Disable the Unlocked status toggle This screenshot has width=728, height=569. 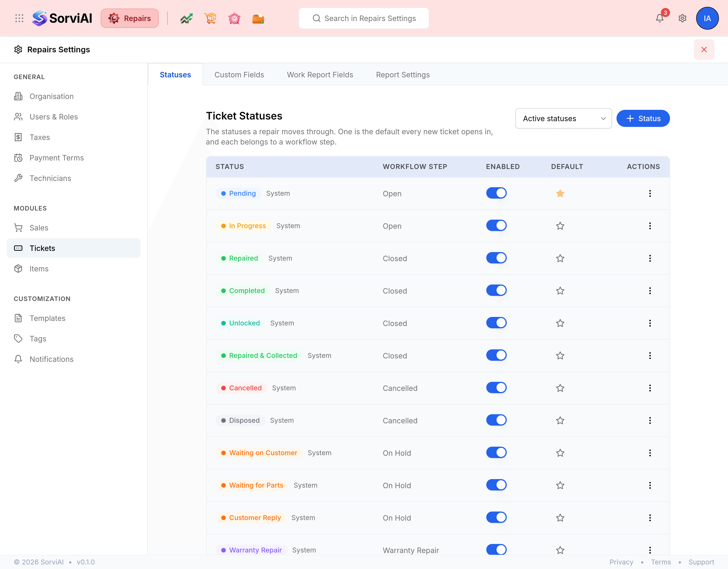(496, 323)
